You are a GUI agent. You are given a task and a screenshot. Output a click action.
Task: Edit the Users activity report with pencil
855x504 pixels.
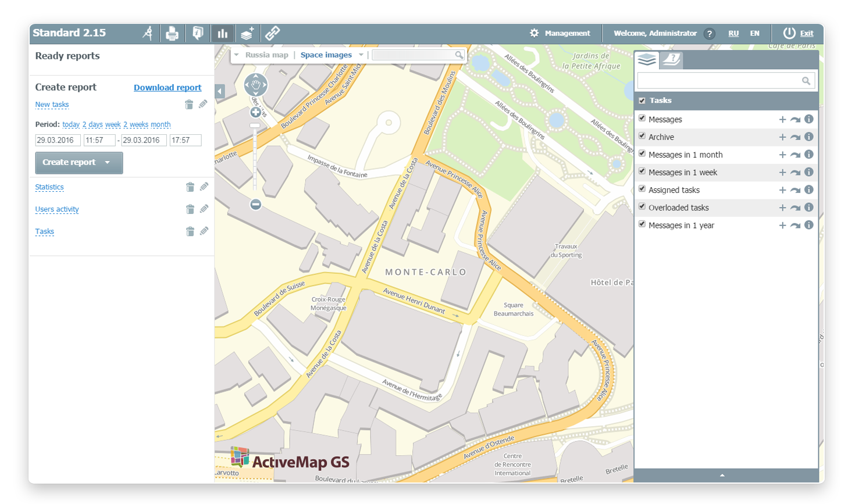204,209
